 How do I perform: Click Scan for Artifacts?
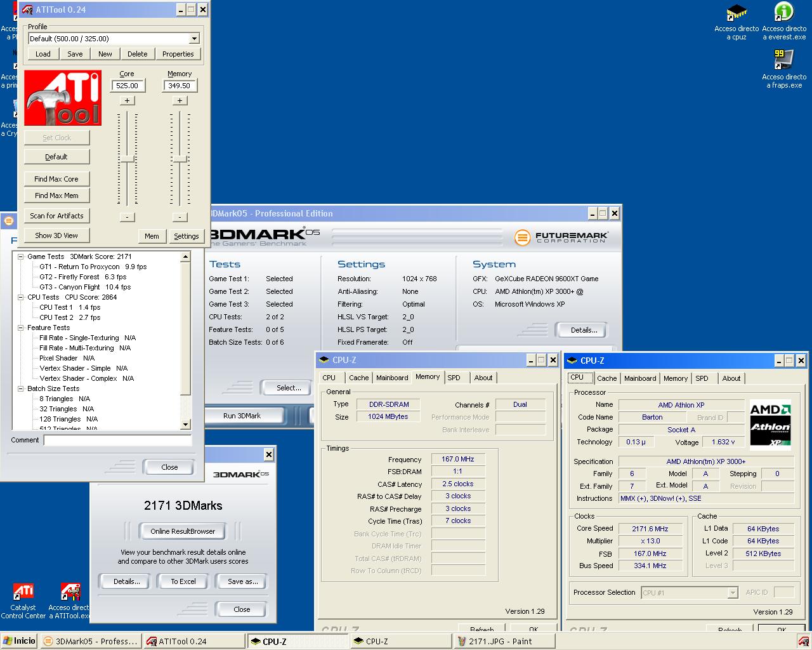pyautogui.click(x=56, y=216)
